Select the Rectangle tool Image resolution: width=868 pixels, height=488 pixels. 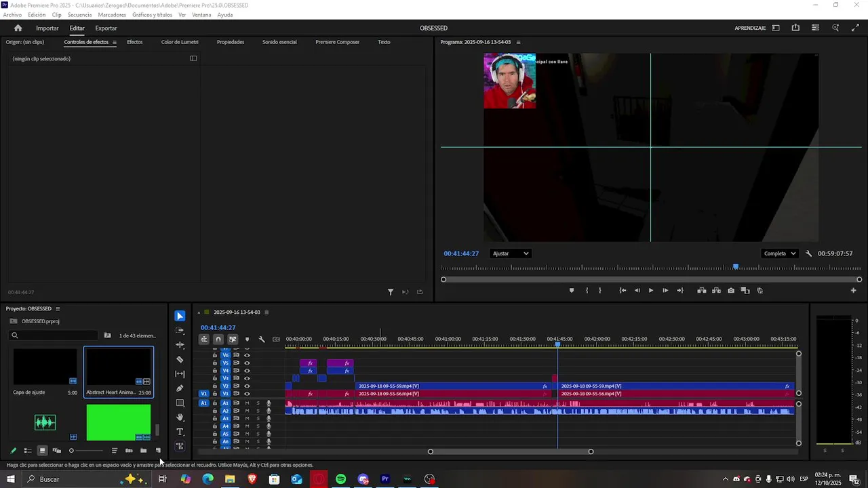(x=180, y=403)
